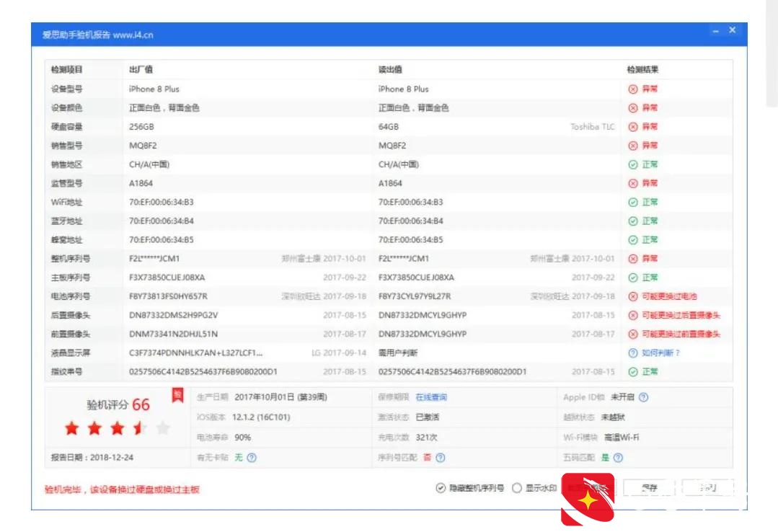Click the red error icon in 后置摄像头 row
This screenshot has width=778, height=532.
coord(632,315)
